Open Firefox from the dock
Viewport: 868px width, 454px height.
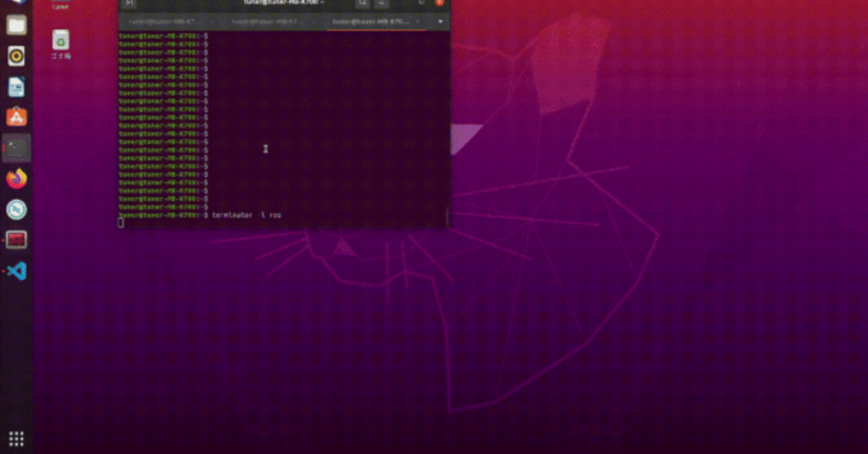(x=16, y=179)
